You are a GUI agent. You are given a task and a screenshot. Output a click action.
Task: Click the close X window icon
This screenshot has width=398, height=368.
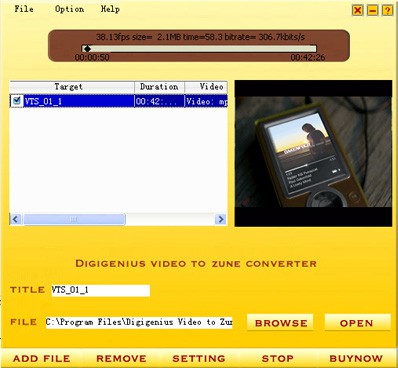pos(357,10)
